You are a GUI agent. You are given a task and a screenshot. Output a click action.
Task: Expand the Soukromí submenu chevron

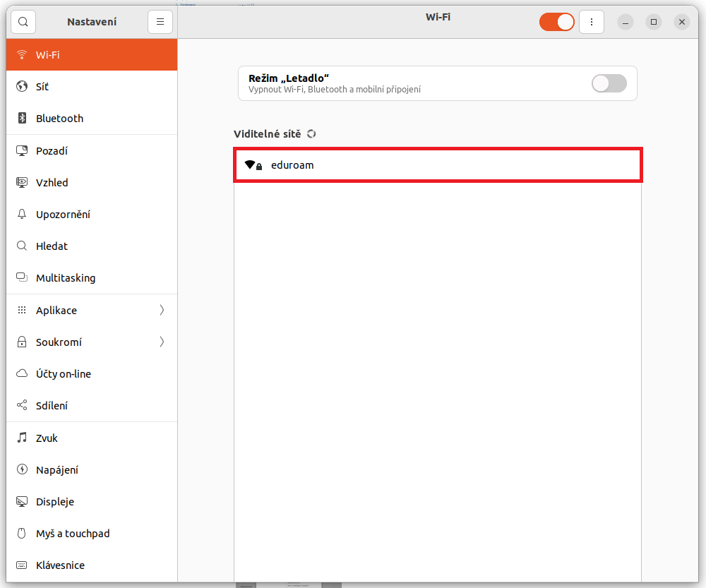[162, 342]
